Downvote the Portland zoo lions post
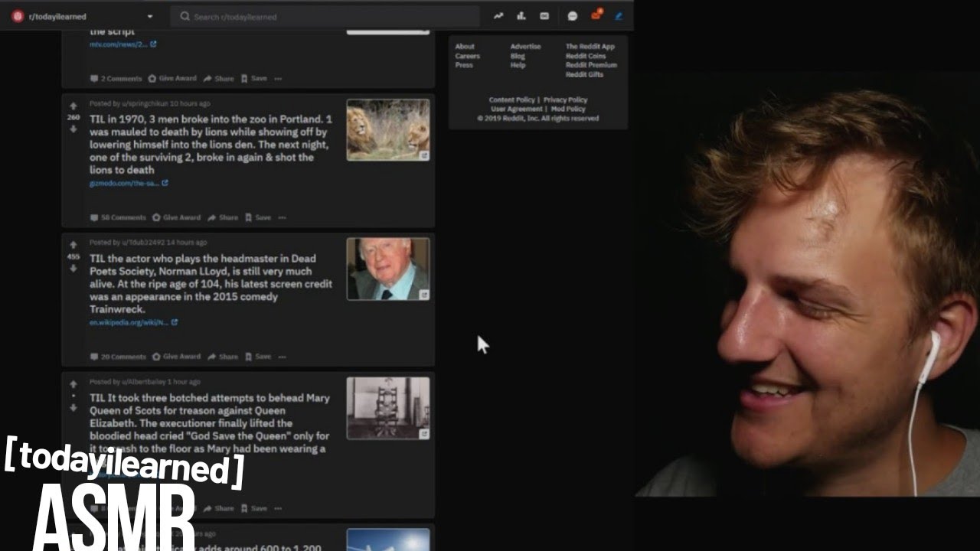Screen dimensions: 980x551 (73, 129)
